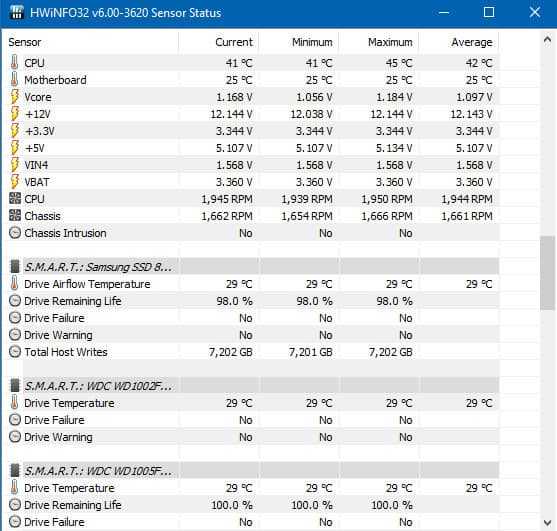
Task: Click the HWiNFO32 app icon in title bar
Action: [16, 13]
